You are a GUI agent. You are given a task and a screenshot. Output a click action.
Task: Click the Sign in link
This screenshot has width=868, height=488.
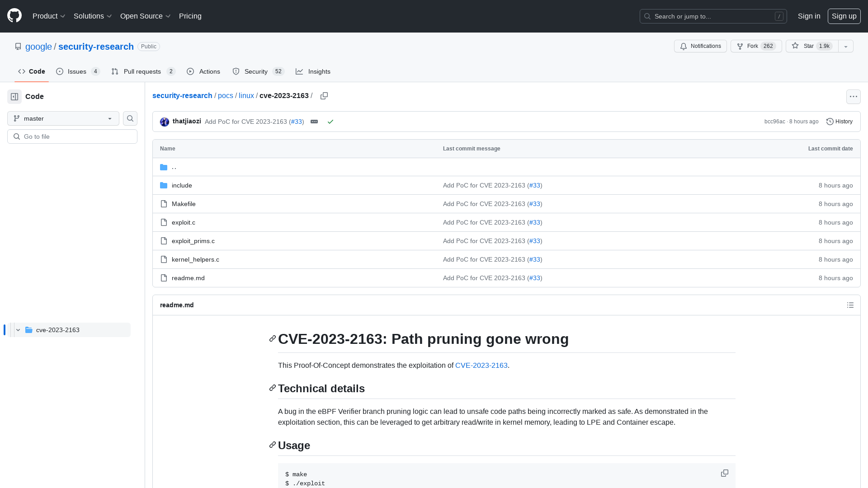pyautogui.click(x=809, y=16)
